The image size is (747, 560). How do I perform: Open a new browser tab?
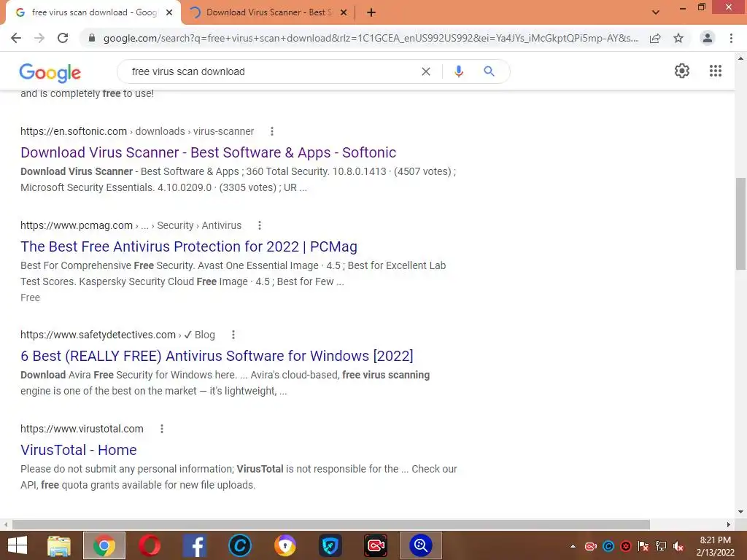(x=371, y=13)
